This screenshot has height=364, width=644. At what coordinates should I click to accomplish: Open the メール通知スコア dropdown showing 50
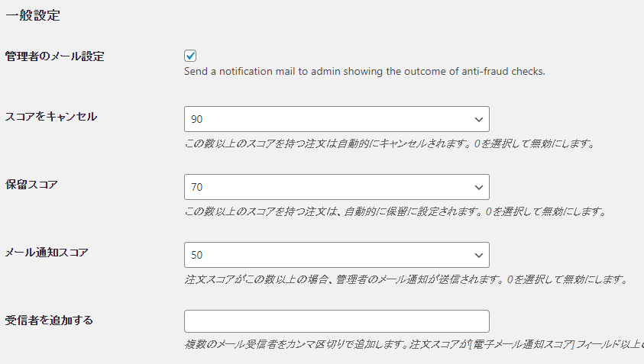pos(337,255)
